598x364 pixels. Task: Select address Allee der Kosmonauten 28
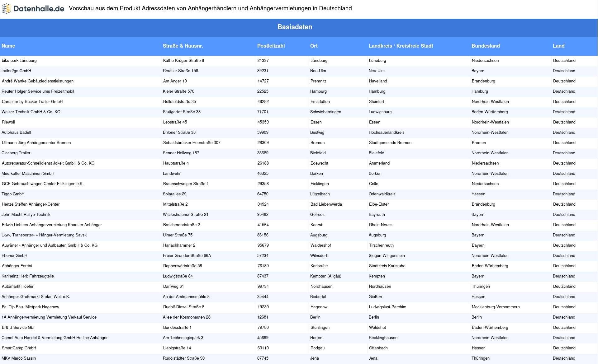(x=187, y=317)
